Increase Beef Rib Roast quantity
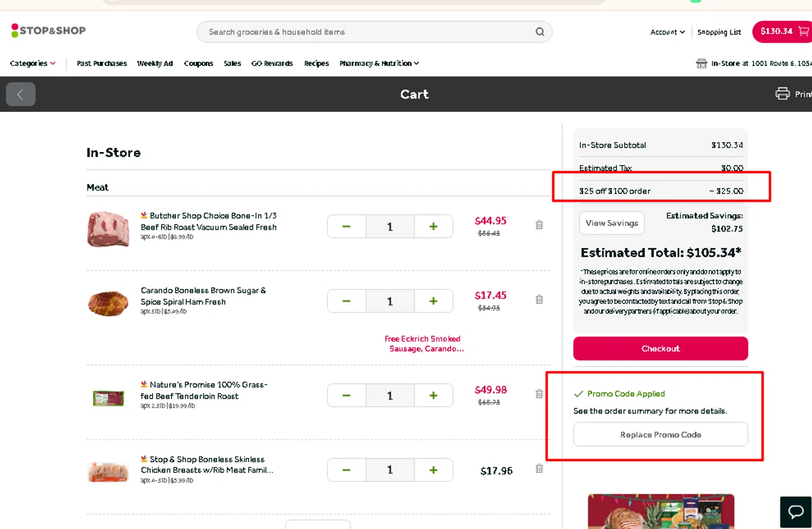Image resolution: width=812 pixels, height=529 pixels. click(x=433, y=227)
